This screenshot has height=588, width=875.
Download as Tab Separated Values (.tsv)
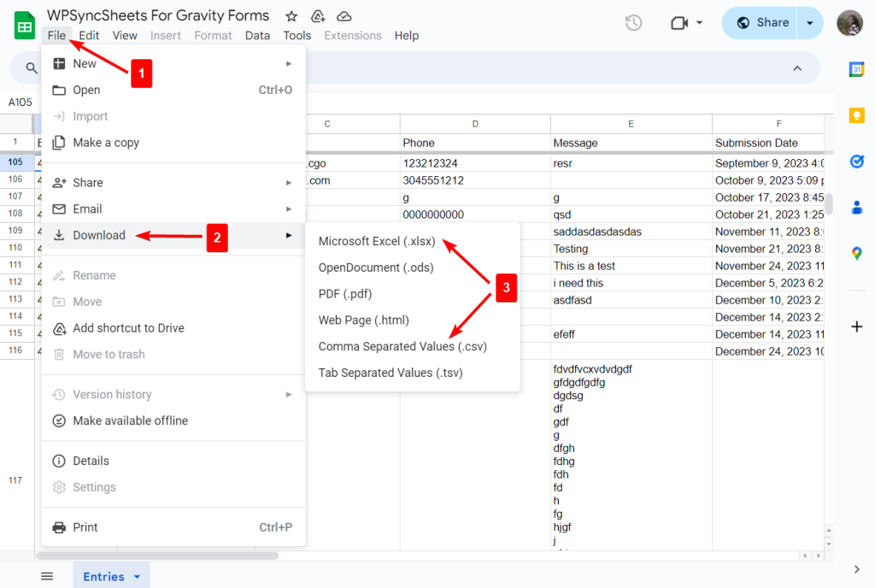pos(413,373)
